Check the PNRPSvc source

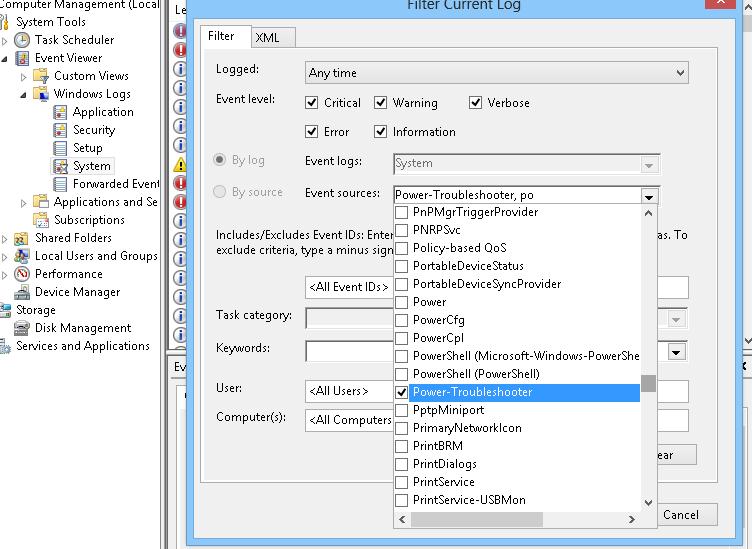click(401, 230)
